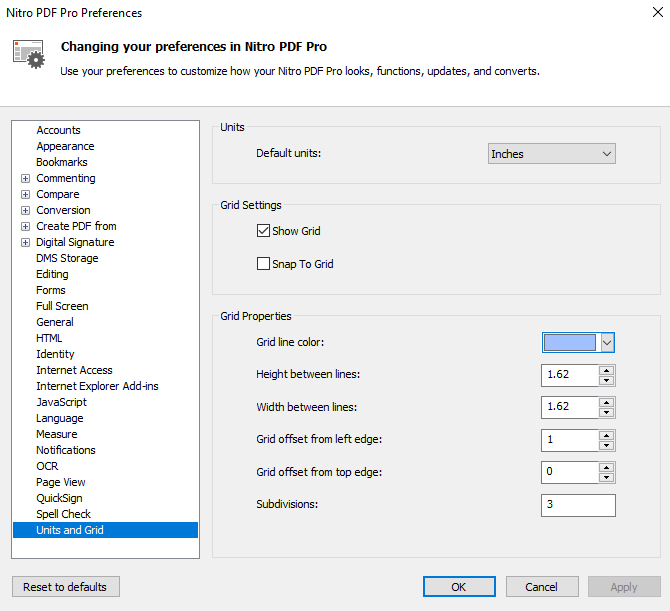Confirm with the OK button
Viewport: 670px width, 611px height.
coord(459,587)
